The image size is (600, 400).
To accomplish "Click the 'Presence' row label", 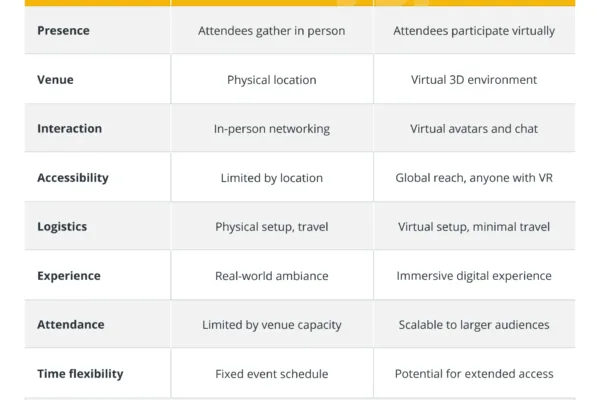I will [x=63, y=31].
